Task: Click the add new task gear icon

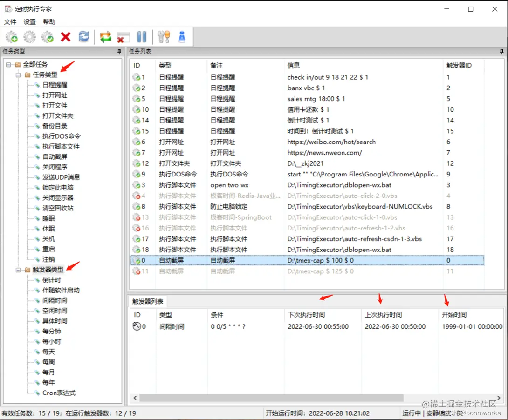Action: click(12, 37)
